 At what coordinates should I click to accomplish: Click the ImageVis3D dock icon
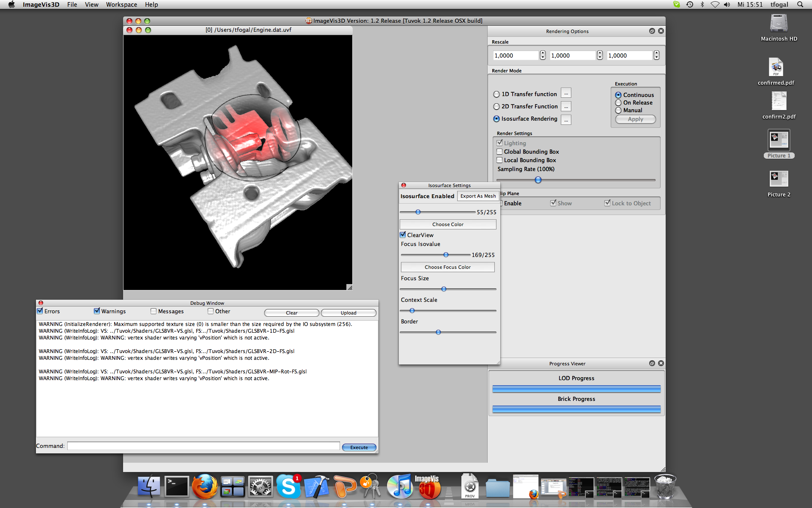(428, 486)
